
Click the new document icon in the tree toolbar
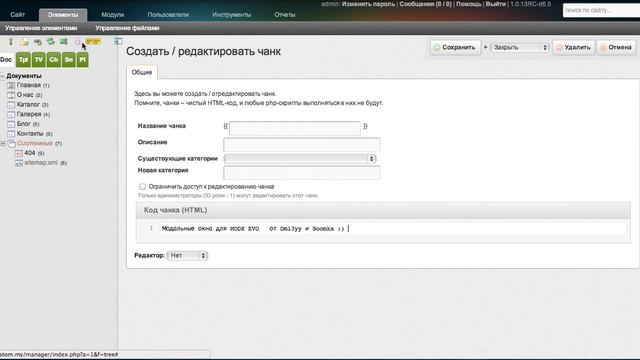(x=24, y=42)
